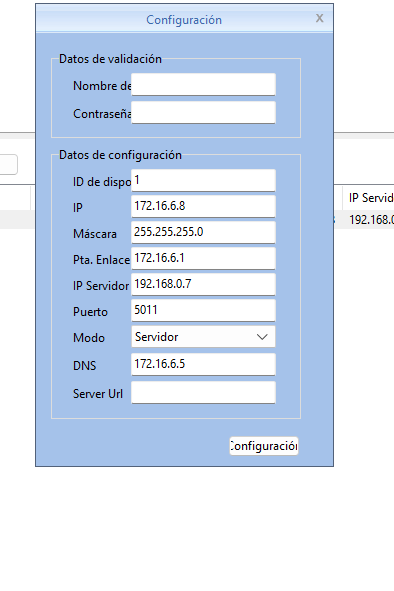Click the Máscara field with 255.255.255.0
394x591 pixels.
pos(203,232)
